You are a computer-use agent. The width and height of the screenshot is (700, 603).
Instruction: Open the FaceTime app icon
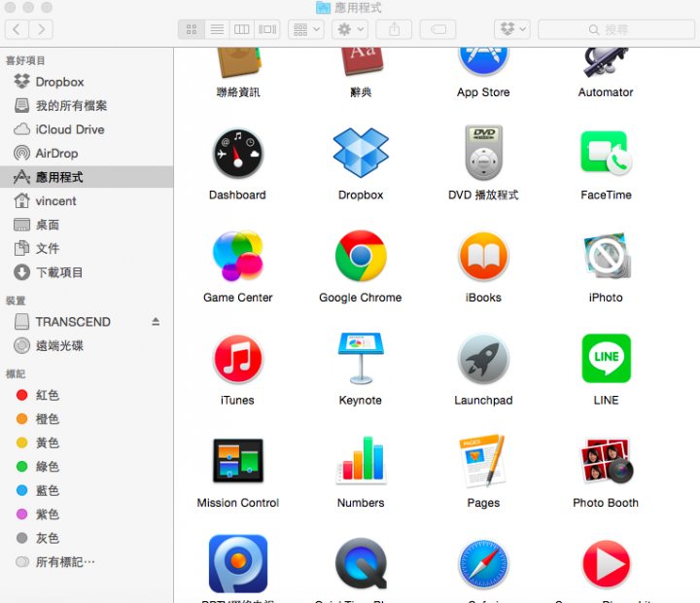[x=606, y=153]
